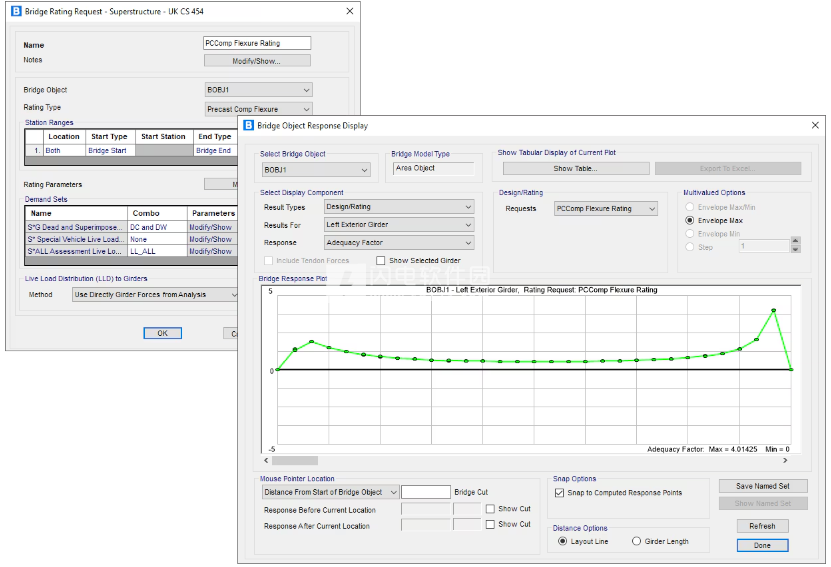
Task: Click Modify/Show for LL_ALL demand set
Action: (x=211, y=251)
